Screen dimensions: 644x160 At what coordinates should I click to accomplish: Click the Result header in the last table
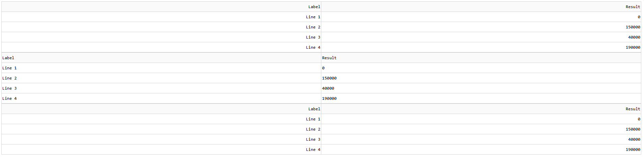coord(481,109)
